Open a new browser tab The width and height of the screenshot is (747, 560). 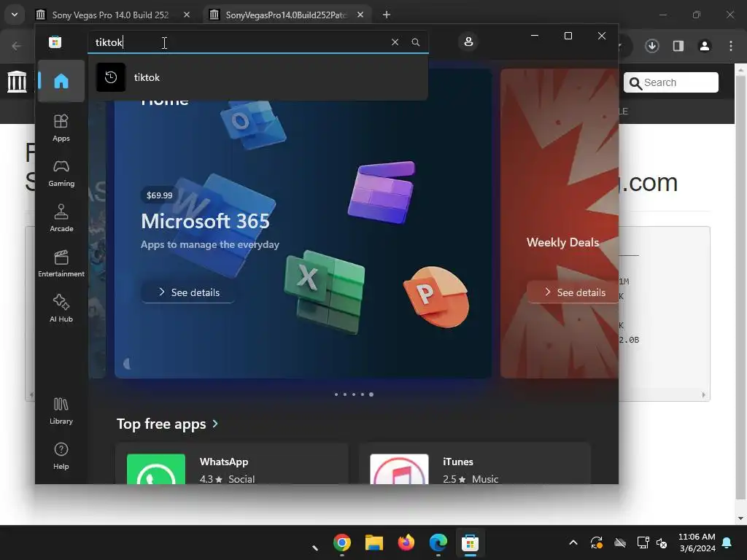point(387,15)
